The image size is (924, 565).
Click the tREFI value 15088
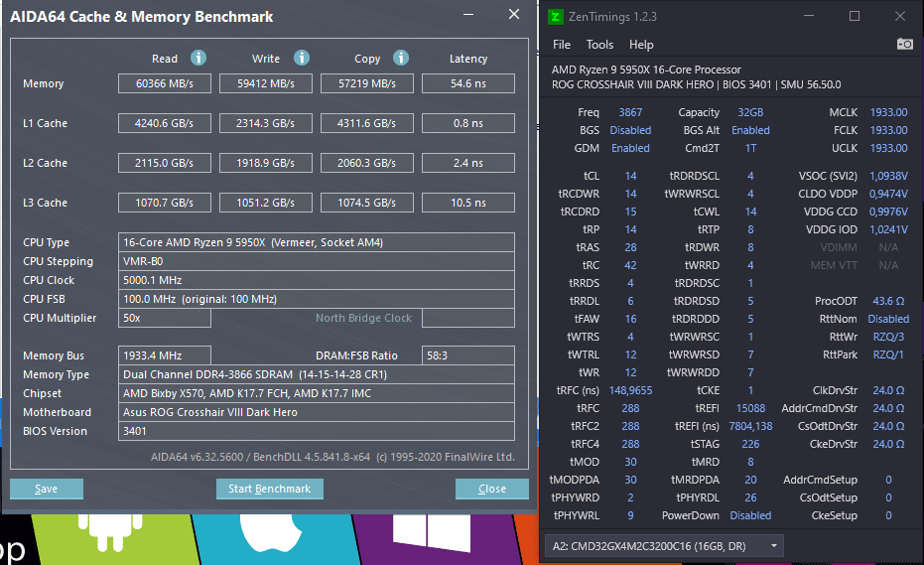(750, 408)
